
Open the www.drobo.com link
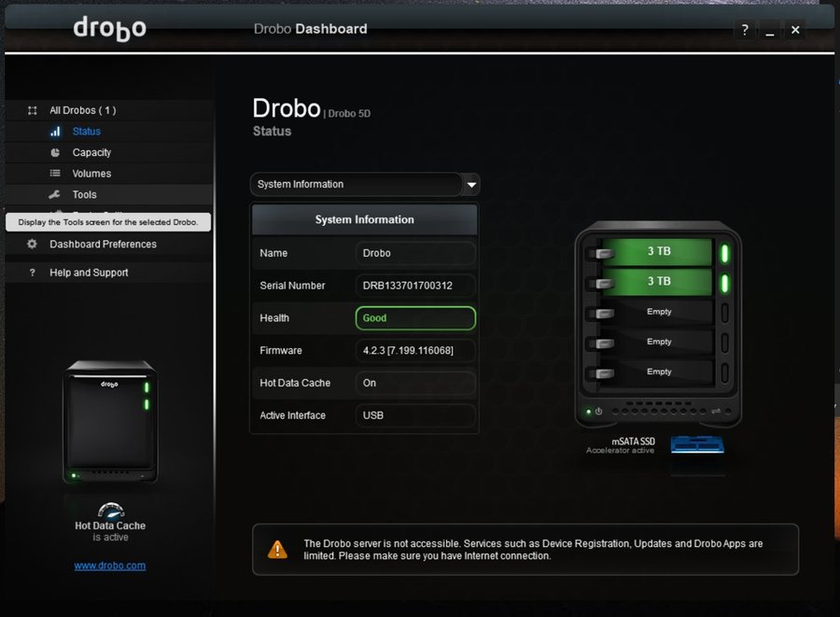[110, 566]
